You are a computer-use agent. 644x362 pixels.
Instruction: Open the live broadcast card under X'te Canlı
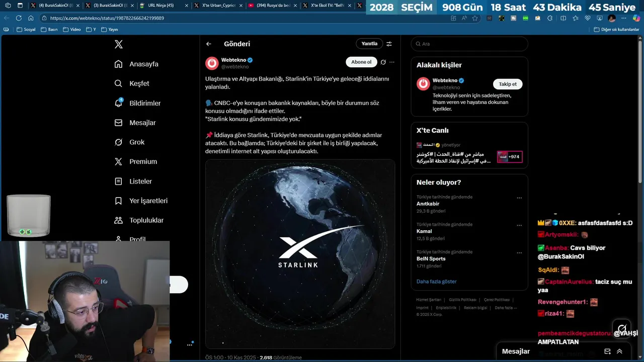point(469,153)
